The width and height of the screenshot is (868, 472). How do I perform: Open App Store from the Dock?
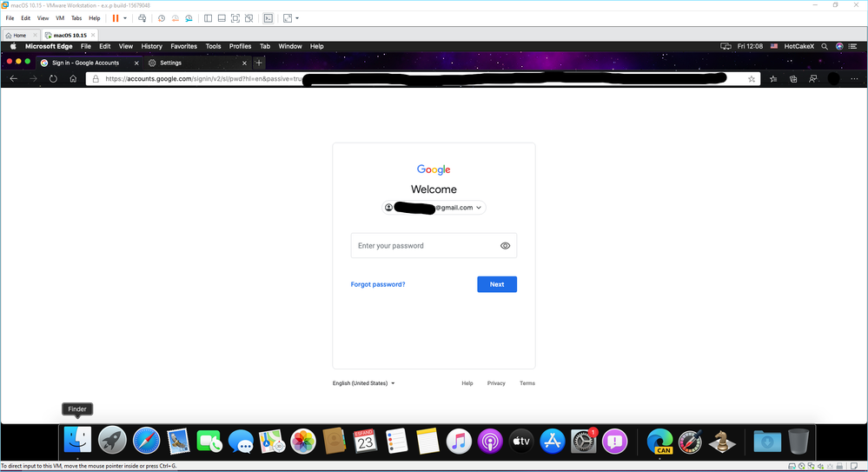(x=552, y=442)
